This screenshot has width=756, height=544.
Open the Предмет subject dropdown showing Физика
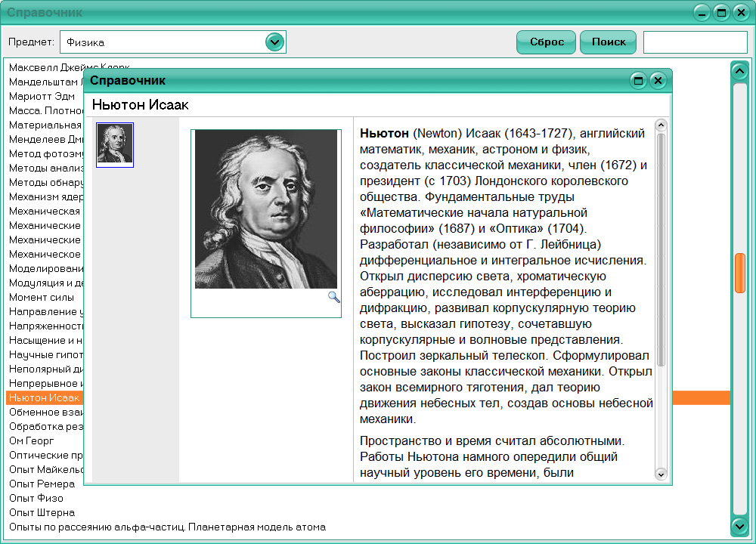click(x=174, y=42)
